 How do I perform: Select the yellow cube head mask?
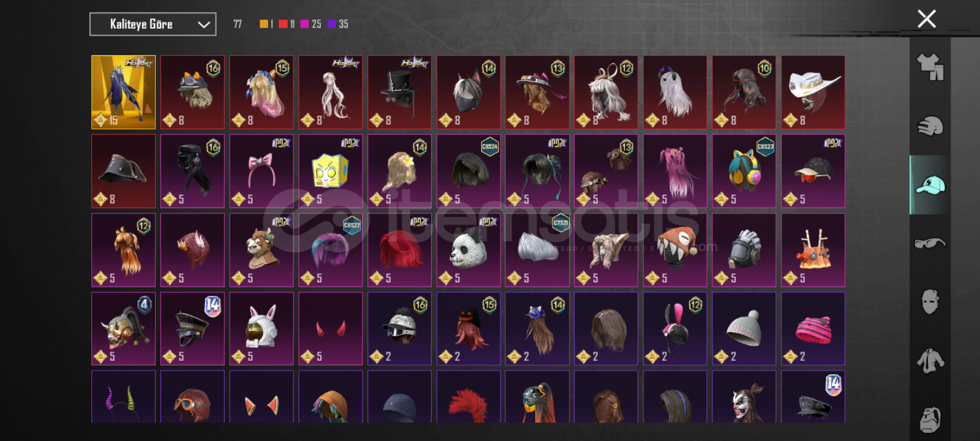pyautogui.click(x=331, y=171)
